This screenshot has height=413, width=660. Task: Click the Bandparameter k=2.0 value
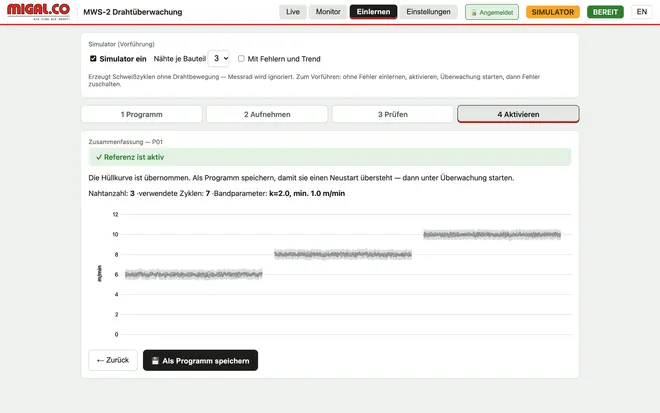307,194
